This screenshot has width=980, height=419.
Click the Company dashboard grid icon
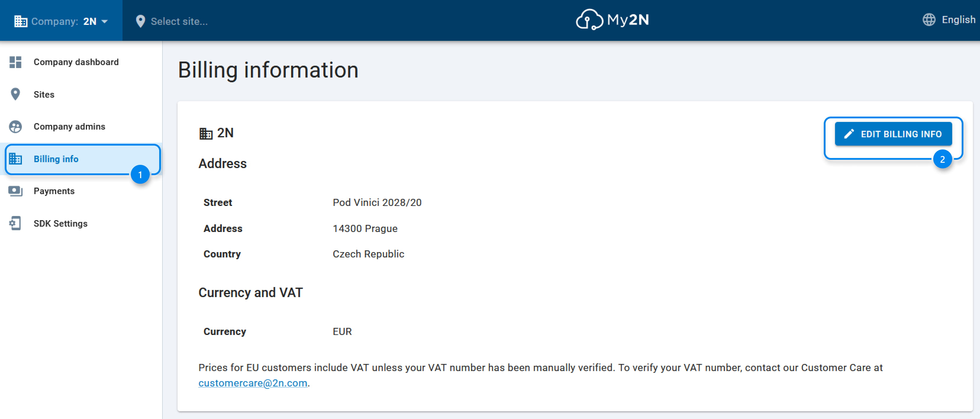16,62
